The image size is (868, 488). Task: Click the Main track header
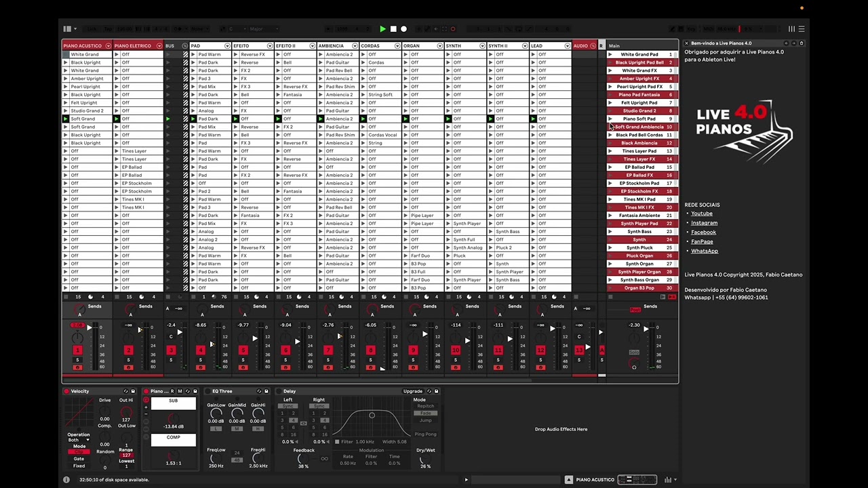(641, 46)
